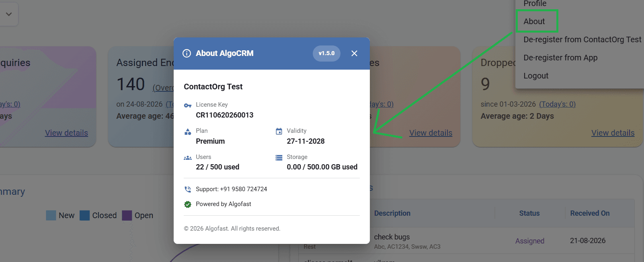Click the green verified badge icon

point(188,204)
